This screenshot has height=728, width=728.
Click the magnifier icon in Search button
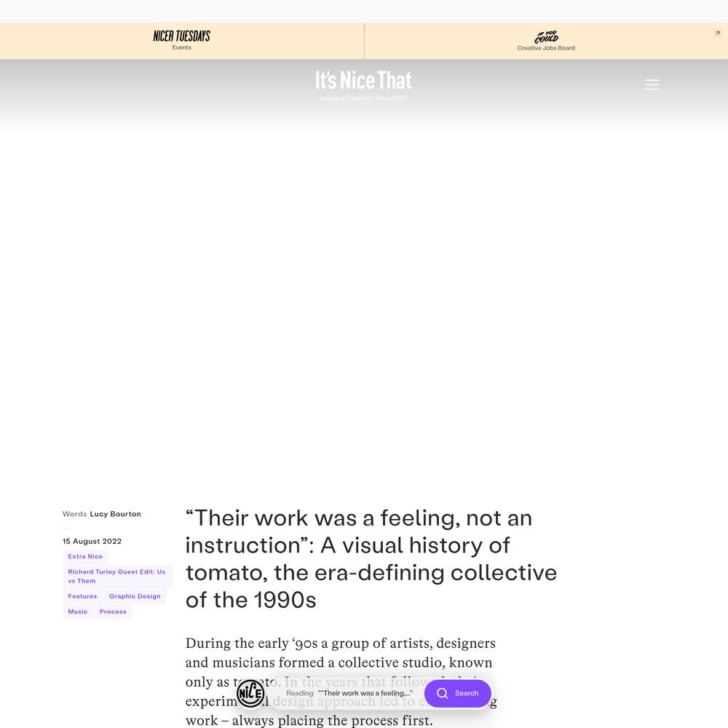(442, 693)
